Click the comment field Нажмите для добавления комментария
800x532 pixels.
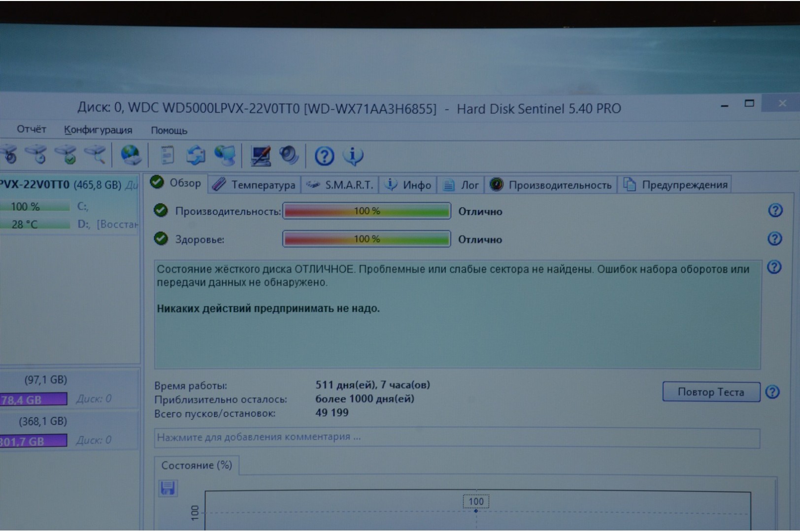(457, 437)
